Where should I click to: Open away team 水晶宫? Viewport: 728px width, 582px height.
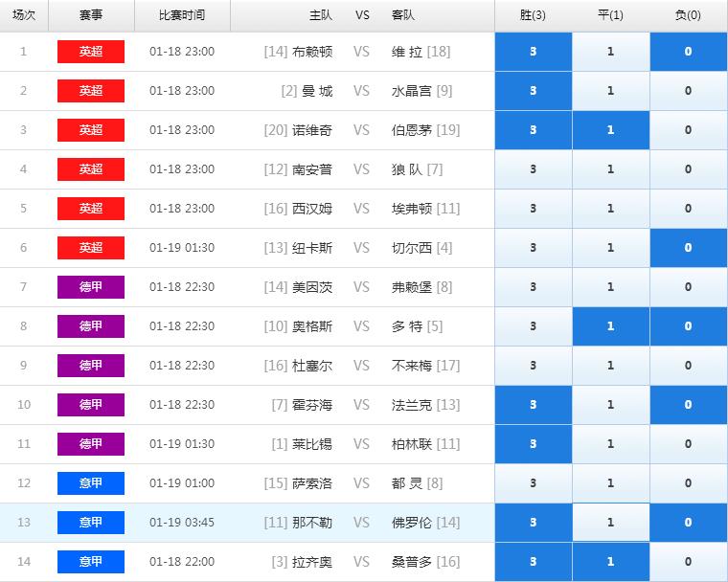coord(412,91)
